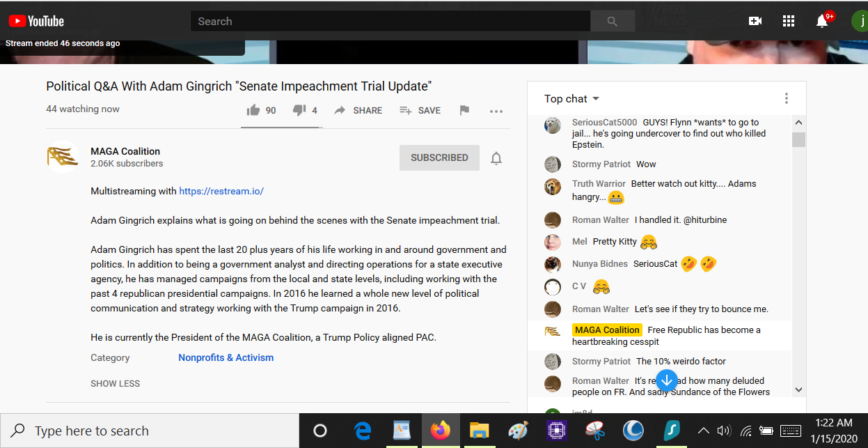Screen dimensions: 868x448
Task: Open File Explorer from taskbar
Action: [479, 431]
